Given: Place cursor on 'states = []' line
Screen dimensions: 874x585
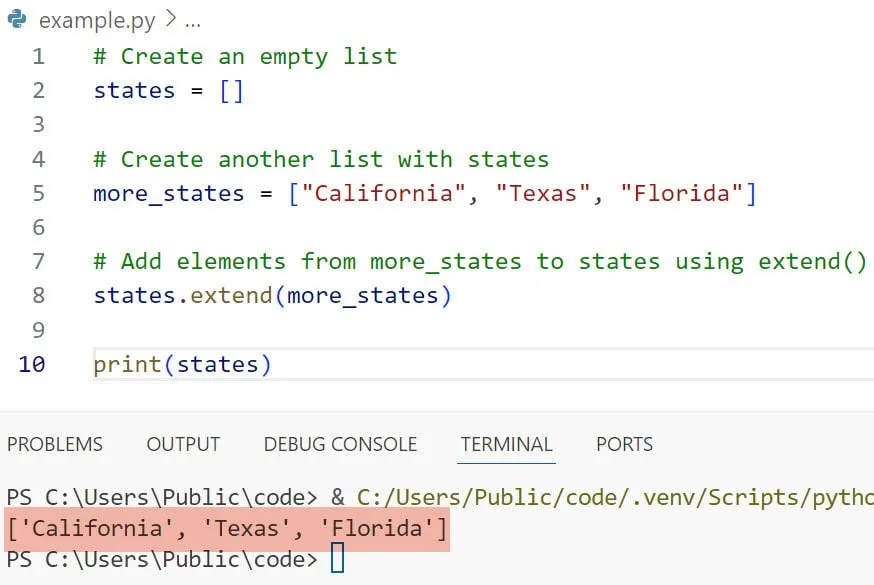Looking at the screenshot, I should tap(168, 91).
